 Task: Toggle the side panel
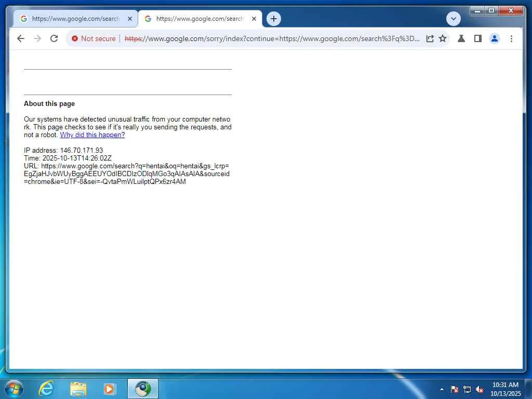click(478, 38)
